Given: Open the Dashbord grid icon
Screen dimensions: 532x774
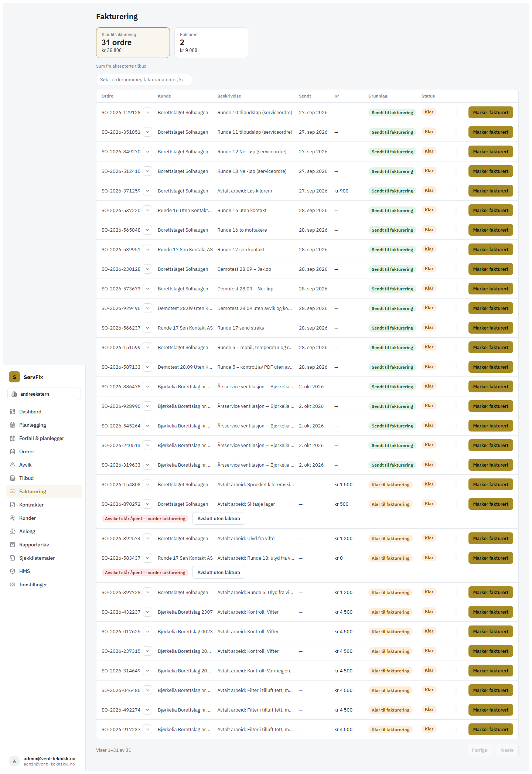Looking at the screenshot, I should [13, 412].
